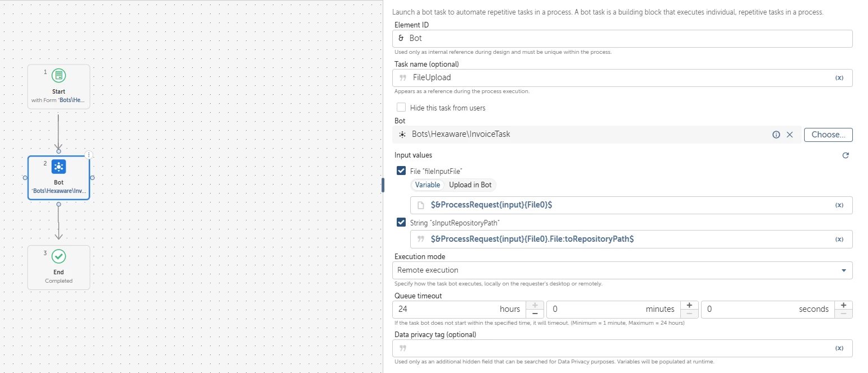Select the End Completed checkmark icon

[x=59, y=256]
